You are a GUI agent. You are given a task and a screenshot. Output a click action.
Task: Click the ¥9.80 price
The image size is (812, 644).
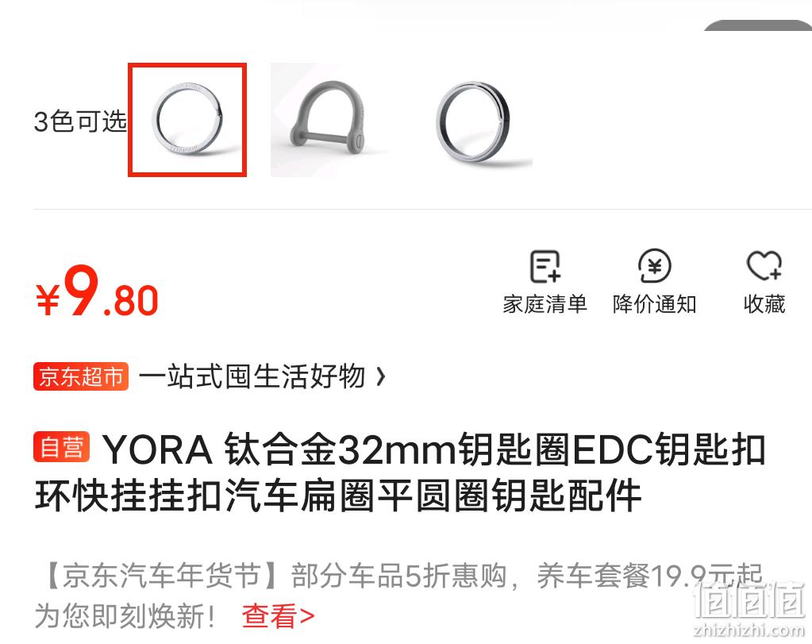click(97, 291)
